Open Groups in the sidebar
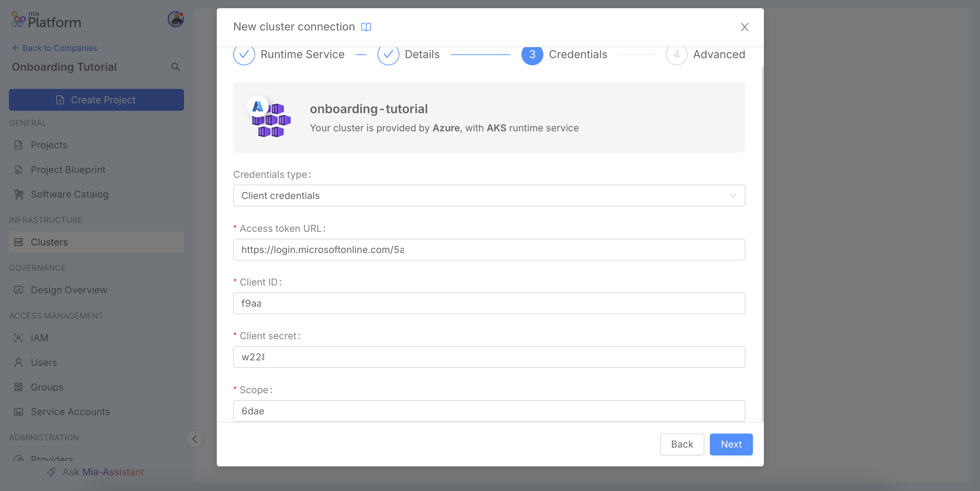The image size is (980, 491). (96, 387)
